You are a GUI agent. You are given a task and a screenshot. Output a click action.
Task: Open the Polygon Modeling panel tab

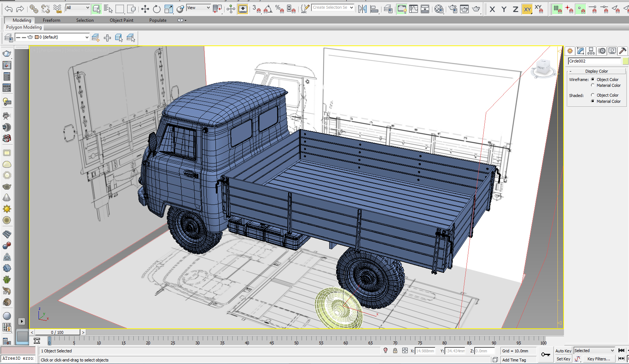[x=24, y=27]
